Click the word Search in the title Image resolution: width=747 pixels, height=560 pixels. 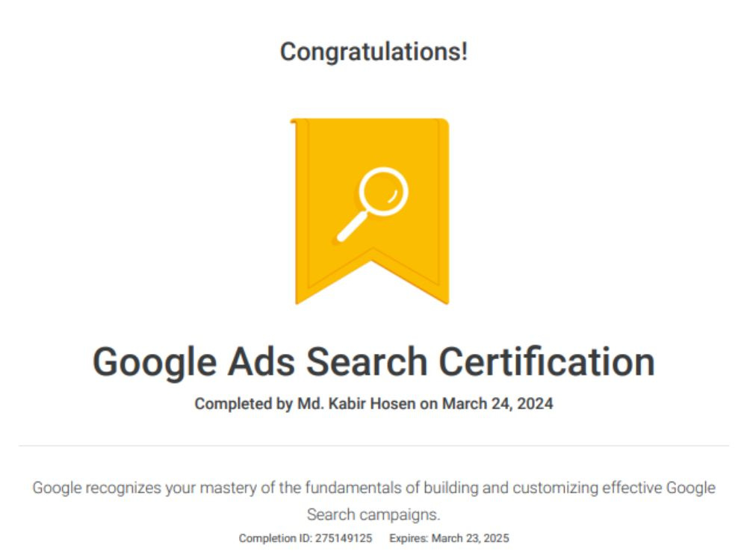(367, 362)
